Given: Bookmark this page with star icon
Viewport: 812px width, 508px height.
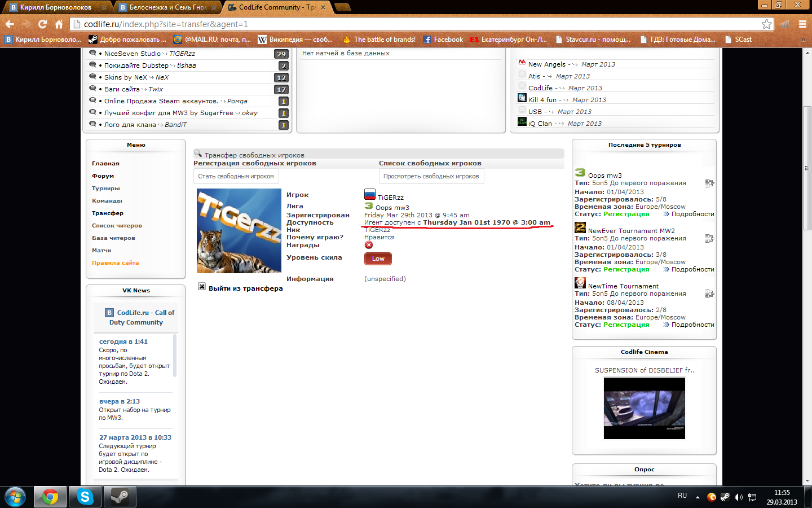Looking at the screenshot, I should pyautogui.click(x=766, y=24).
